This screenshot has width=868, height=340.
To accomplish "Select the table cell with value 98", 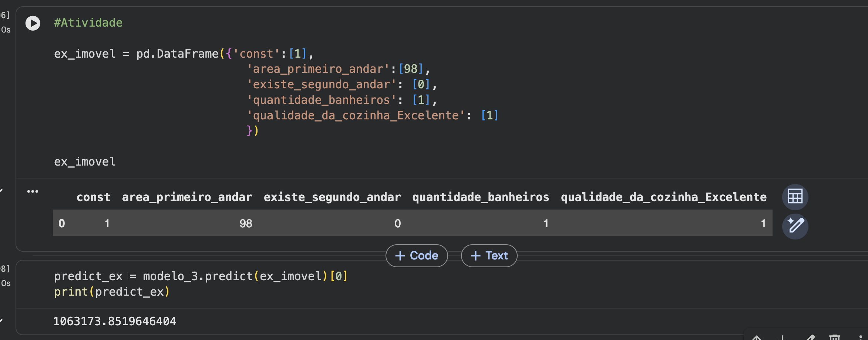I will (246, 224).
